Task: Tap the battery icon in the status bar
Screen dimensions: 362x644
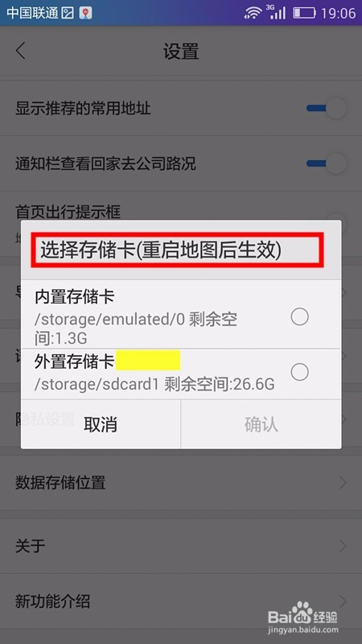Action: click(x=304, y=13)
